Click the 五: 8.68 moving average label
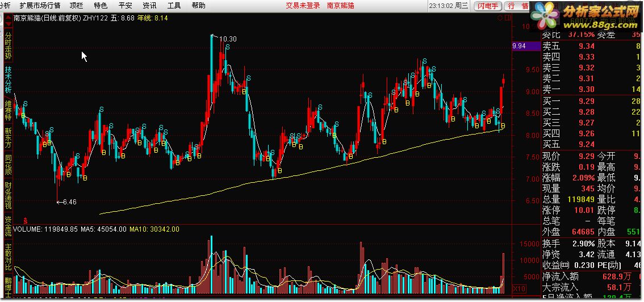This screenshot has height=302, width=644. click(123, 18)
